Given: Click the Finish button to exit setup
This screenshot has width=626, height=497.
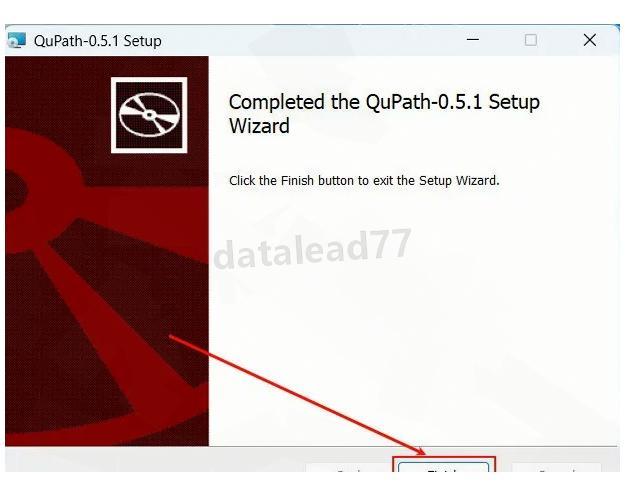Looking at the screenshot, I should point(443,467).
